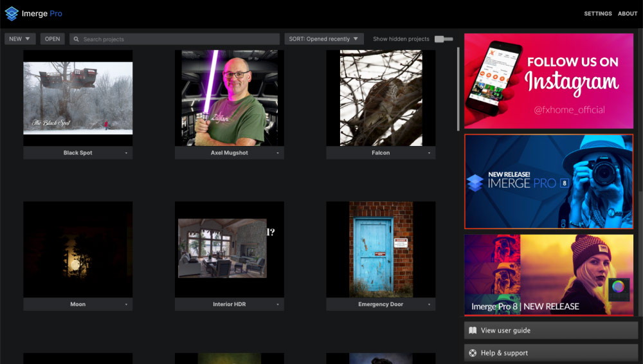Expand options arrow on Axel Mugshot project
This screenshot has height=364, width=643.
click(x=278, y=153)
